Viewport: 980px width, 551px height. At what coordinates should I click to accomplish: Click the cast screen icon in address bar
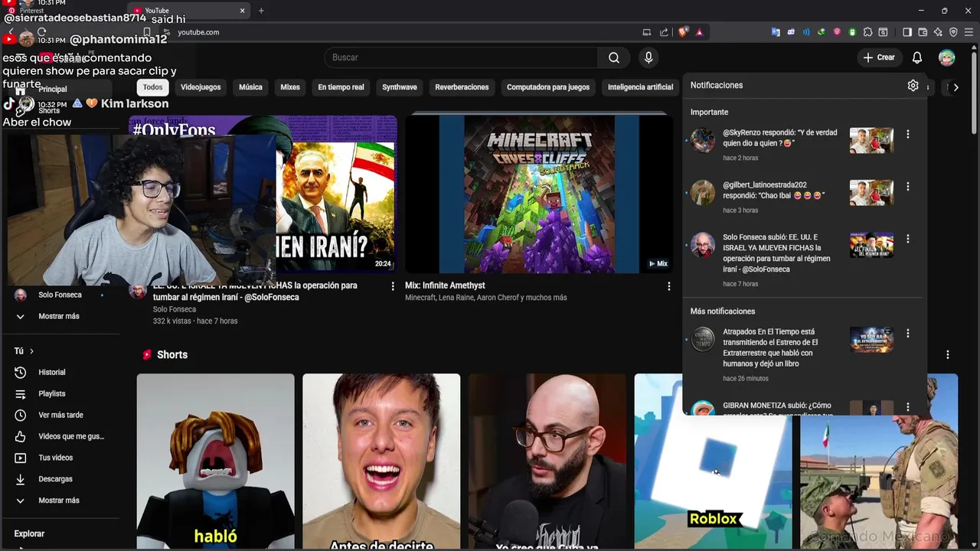coord(647,32)
